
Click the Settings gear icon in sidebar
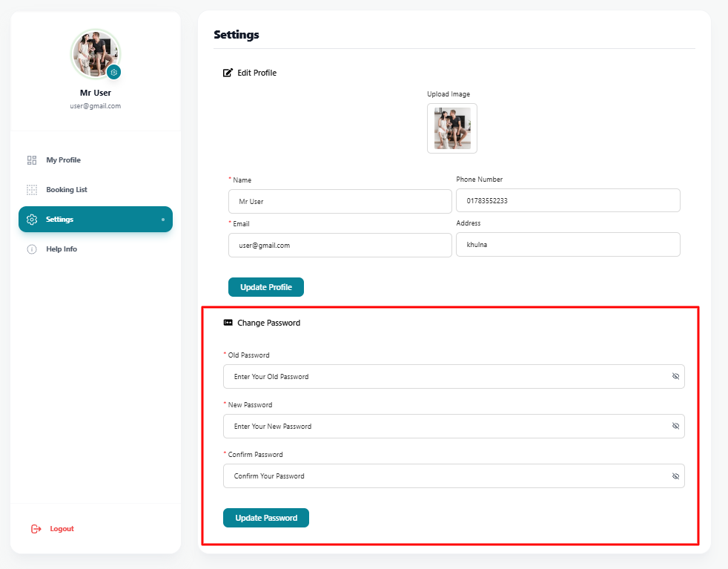pyautogui.click(x=32, y=220)
